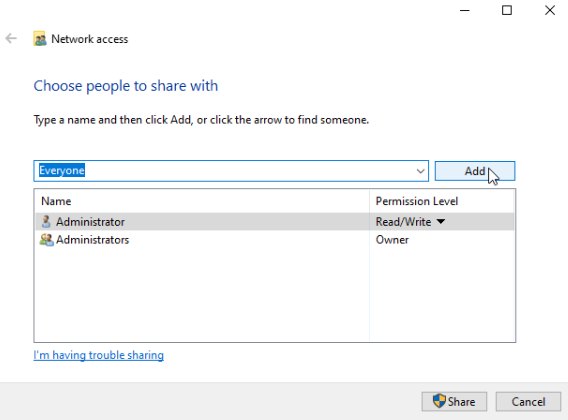Click the Administrators group icon
The height and width of the screenshot is (420, 568).
coord(46,240)
